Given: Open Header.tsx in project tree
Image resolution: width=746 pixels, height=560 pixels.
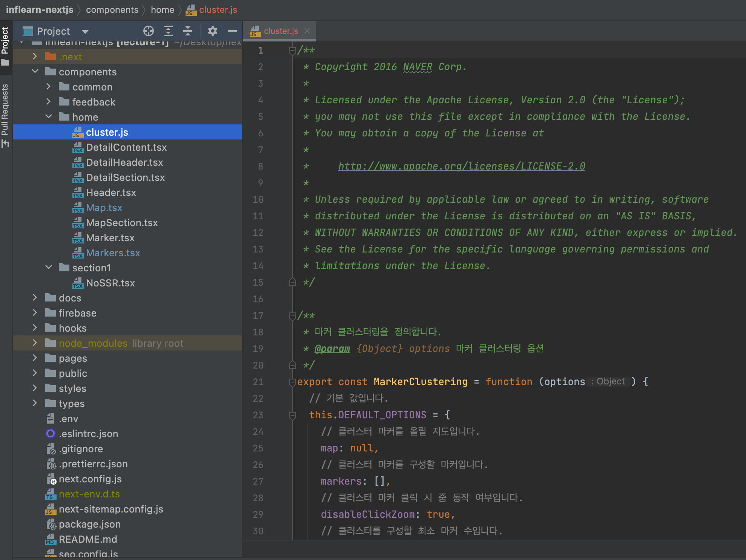Looking at the screenshot, I should click(111, 193).
